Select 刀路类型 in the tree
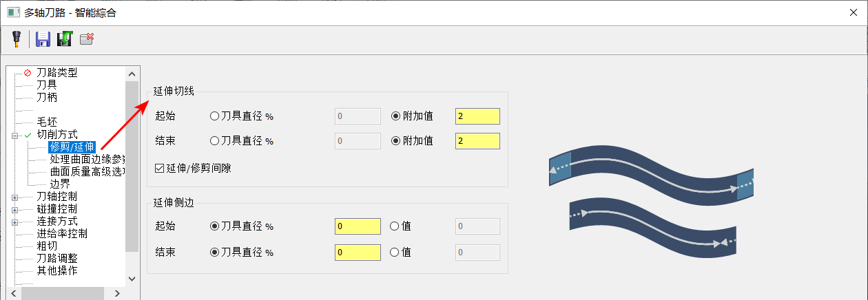 56,72
